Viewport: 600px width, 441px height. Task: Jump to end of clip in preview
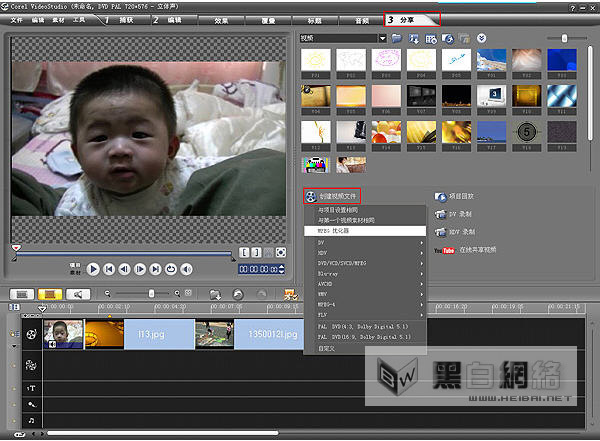155,269
